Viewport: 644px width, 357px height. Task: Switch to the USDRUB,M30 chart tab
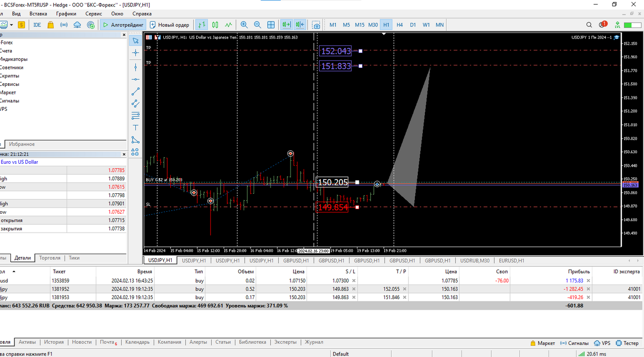click(475, 260)
